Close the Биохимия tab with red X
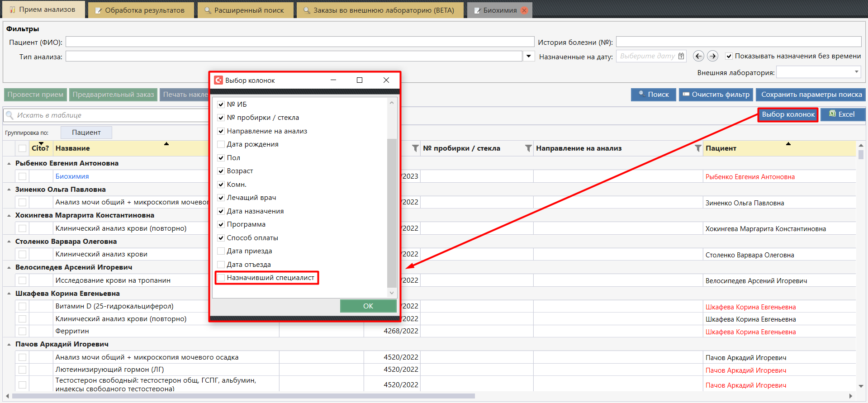 point(524,10)
